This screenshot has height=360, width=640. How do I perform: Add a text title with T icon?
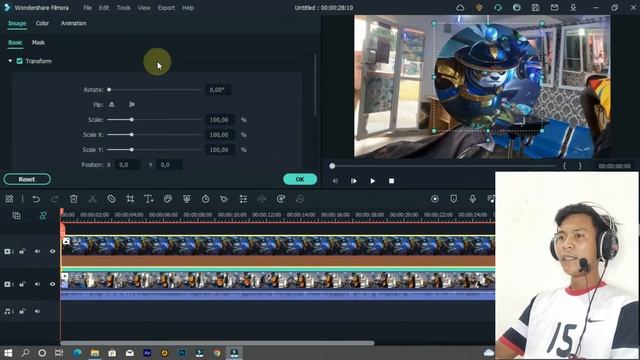(149, 199)
